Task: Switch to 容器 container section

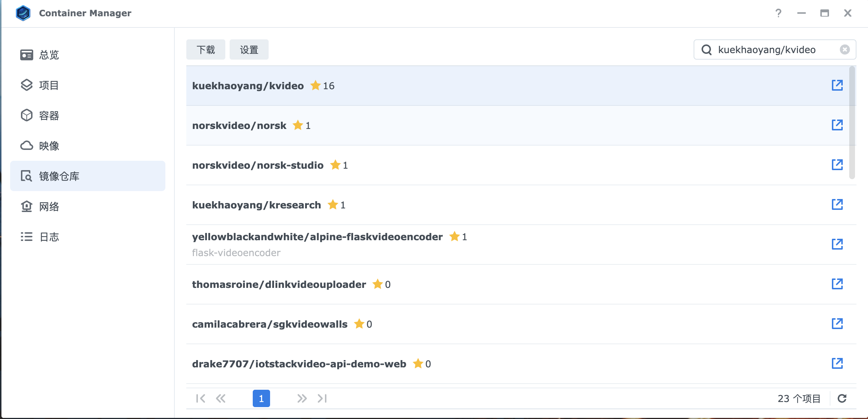Action: coord(49,116)
